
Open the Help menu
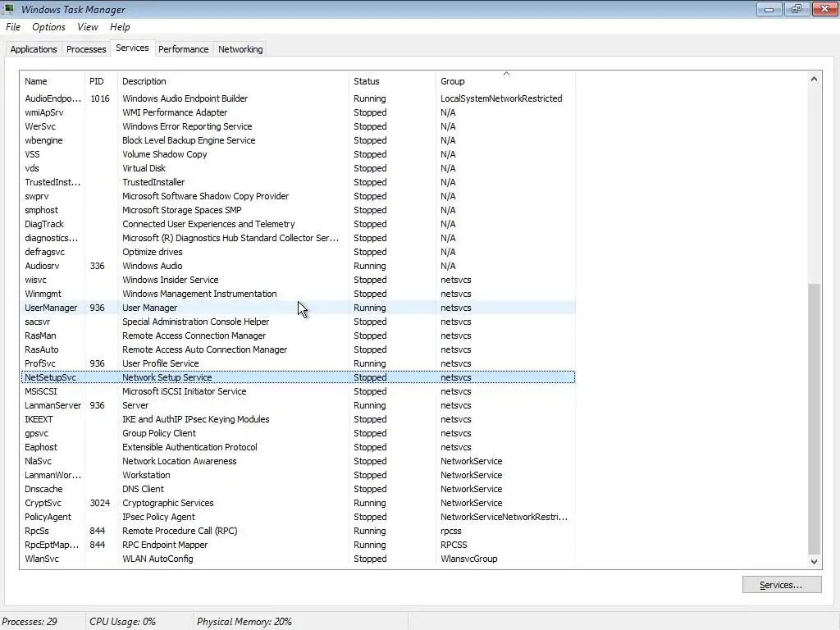pos(120,27)
